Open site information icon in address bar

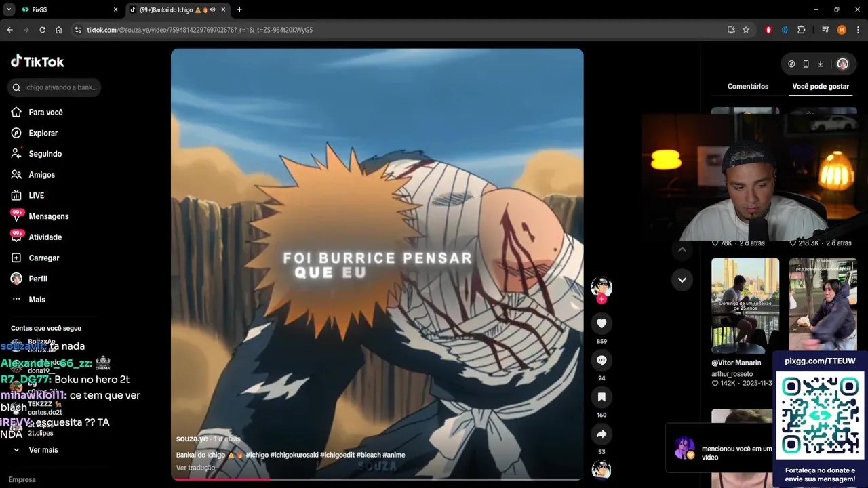click(78, 30)
